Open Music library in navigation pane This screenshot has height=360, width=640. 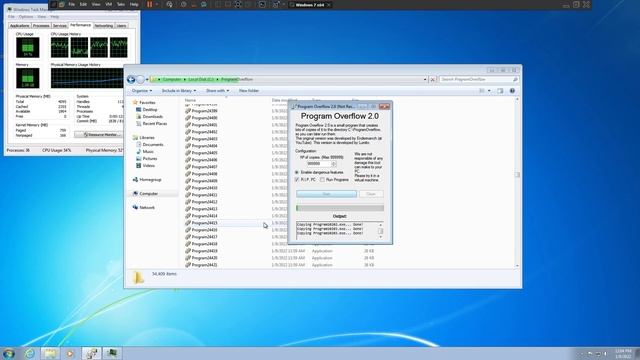145,151
